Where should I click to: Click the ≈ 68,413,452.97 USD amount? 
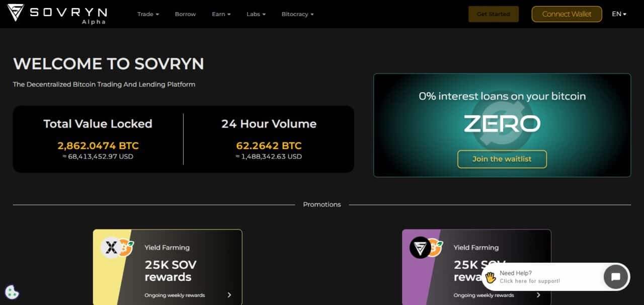(x=98, y=157)
